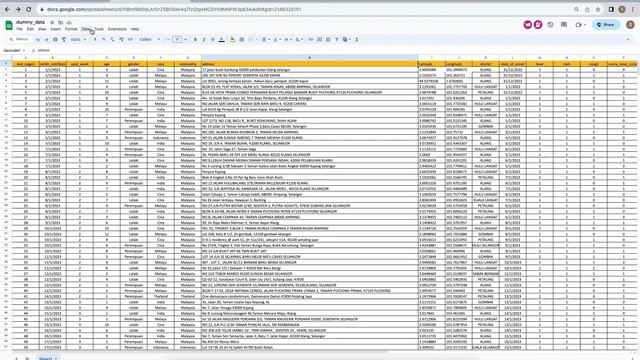The height and width of the screenshot is (360, 640).
Task: Expand the name box dropdown arrow
Action: pyautogui.click(x=24, y=51)
